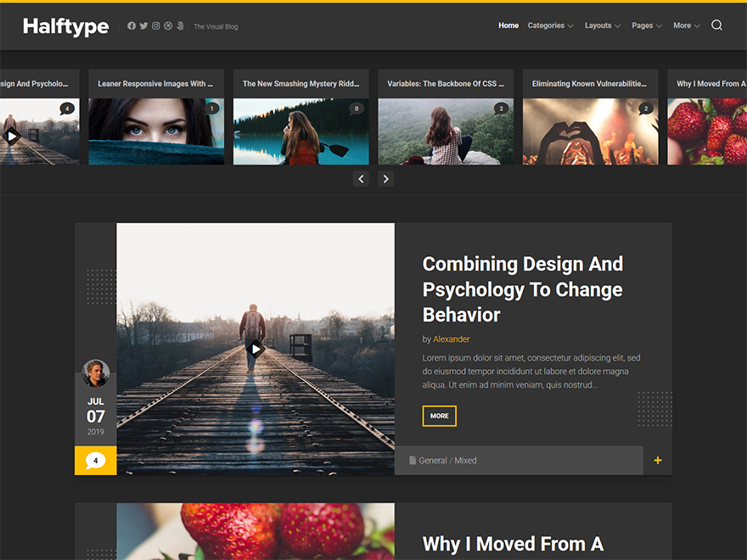Open site search with the magnifier icon
747x560 pixels.
pos(717,25)
